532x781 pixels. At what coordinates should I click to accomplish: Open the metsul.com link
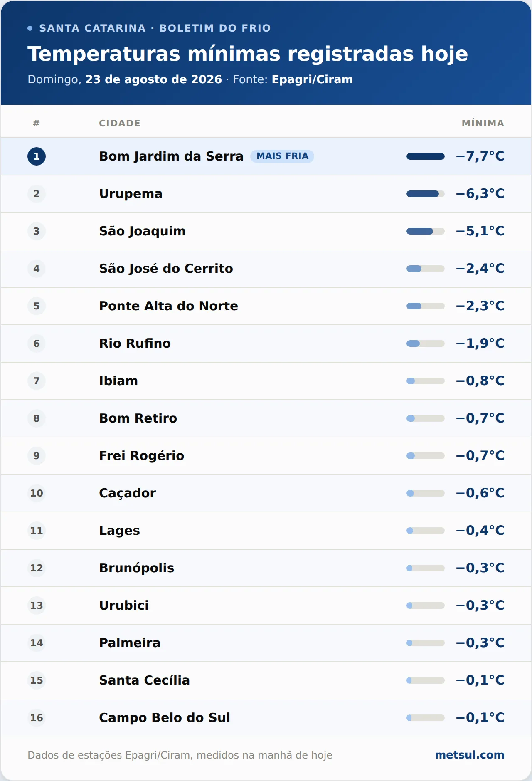[x=470, y=755]
